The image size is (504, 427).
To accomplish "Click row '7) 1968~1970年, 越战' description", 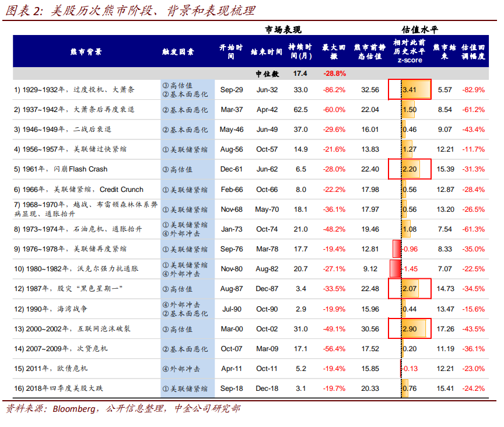I will (86, 209).
